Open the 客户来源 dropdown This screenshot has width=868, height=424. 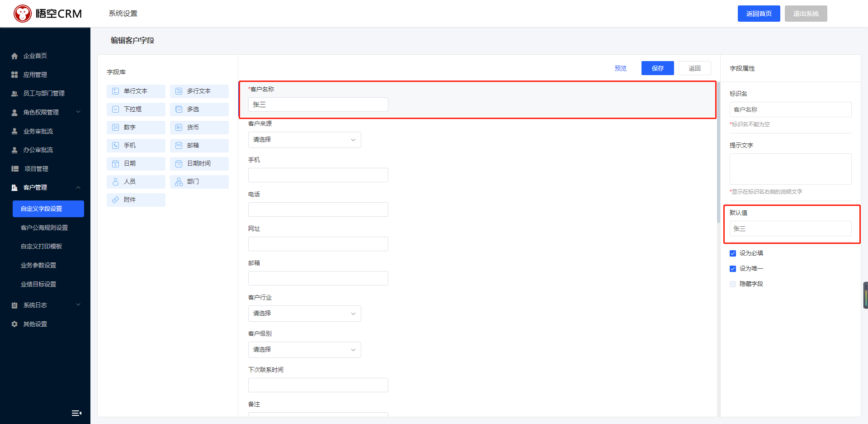tap(304, 140)
